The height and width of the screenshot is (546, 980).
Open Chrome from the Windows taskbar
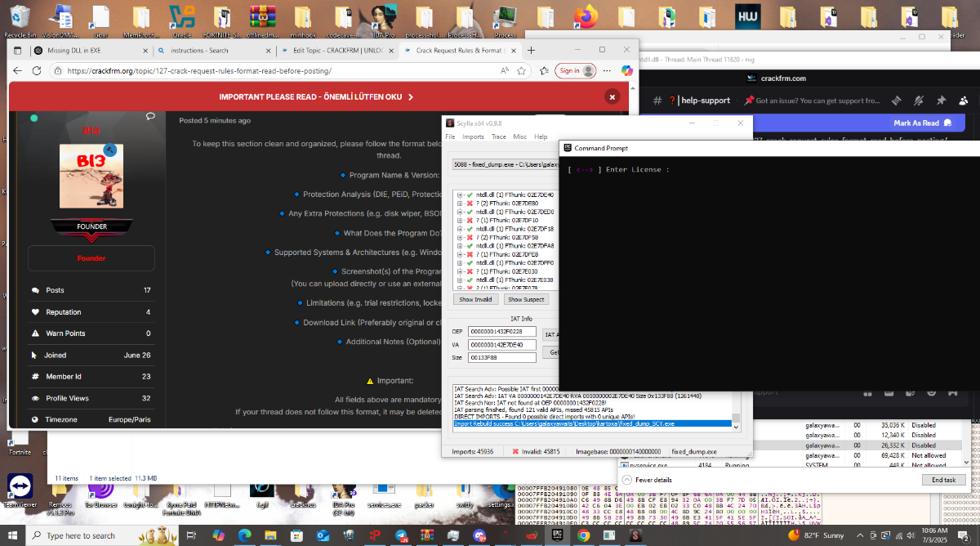583,535
